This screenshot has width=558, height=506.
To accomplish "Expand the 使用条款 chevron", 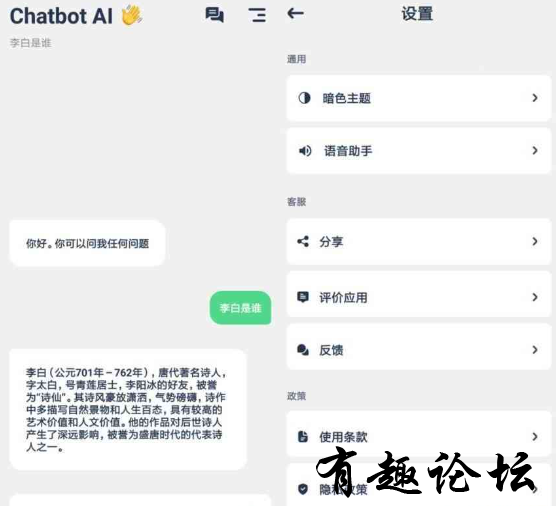I will coord(535,437).
